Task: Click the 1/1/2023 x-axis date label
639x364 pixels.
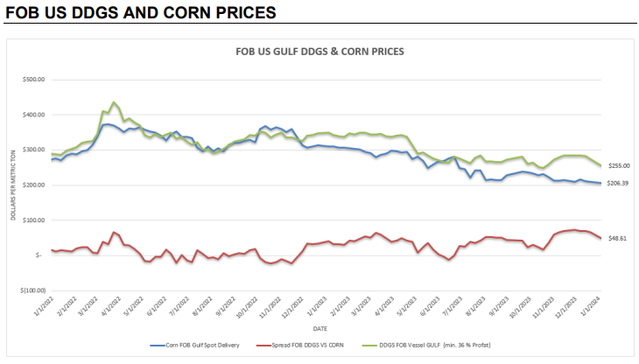Action: coord(318,307)
